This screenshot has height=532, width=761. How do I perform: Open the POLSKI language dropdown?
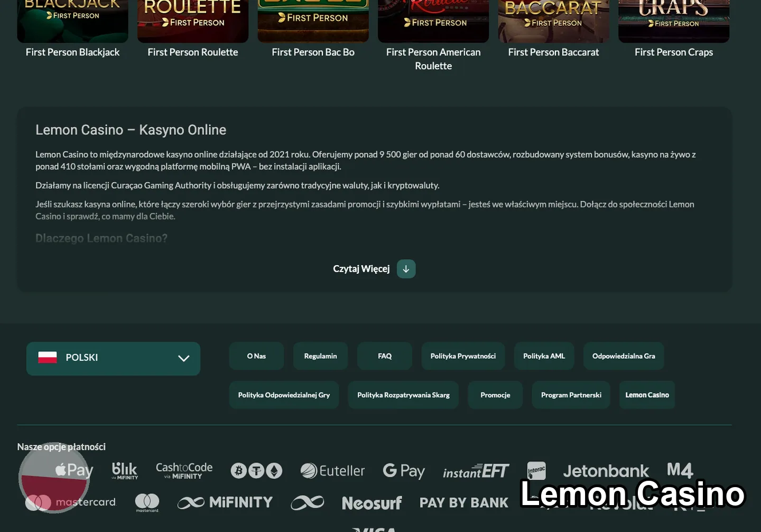click(113, 358)
